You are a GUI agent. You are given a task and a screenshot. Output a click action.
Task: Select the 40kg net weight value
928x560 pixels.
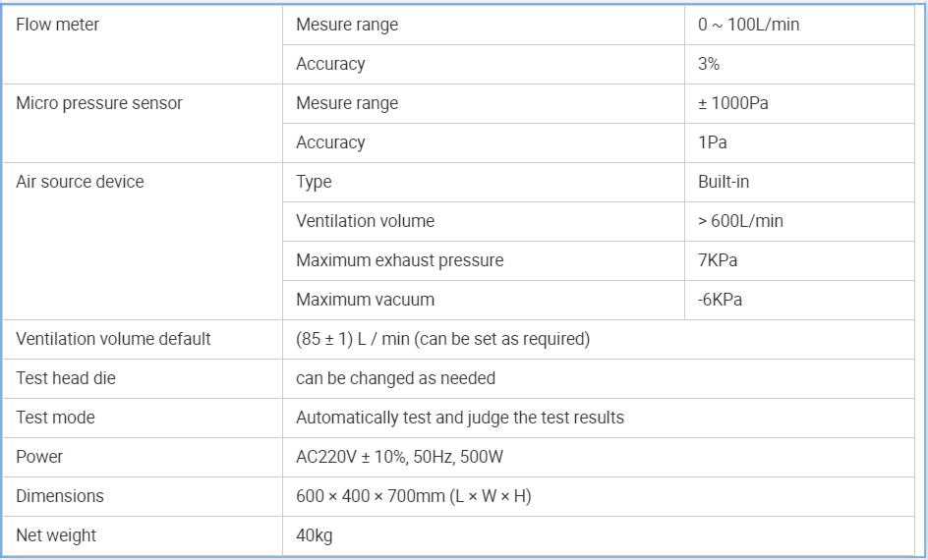pyautogui.click(x=314, y=535)
